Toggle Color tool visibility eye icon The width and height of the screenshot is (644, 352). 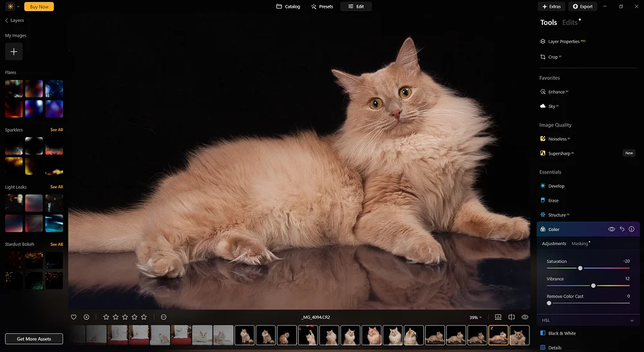(x=611, y=230)
